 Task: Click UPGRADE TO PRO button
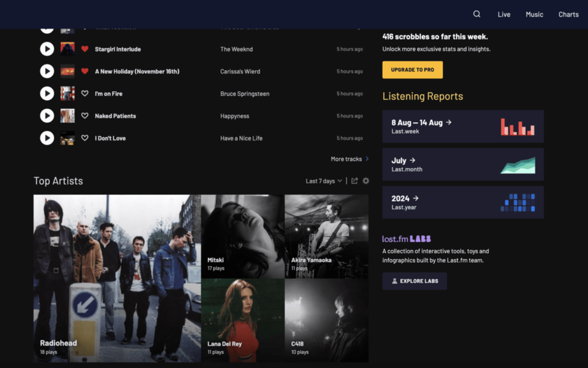coord(413,70)
